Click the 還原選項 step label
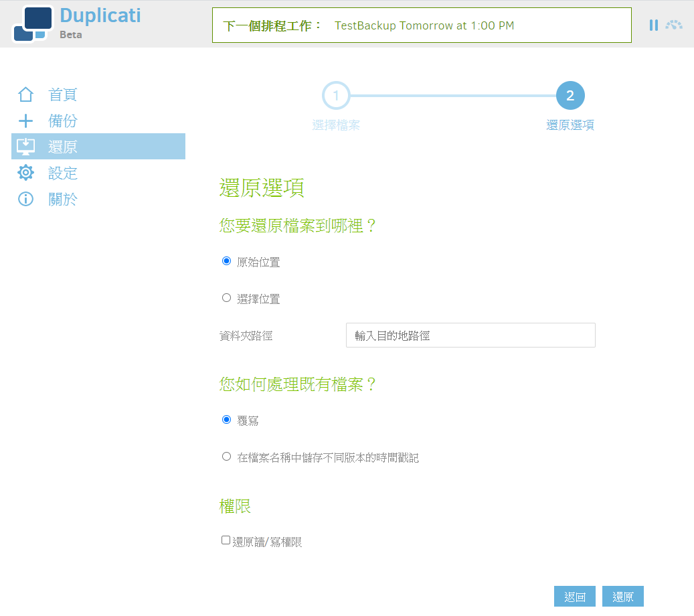 click(570, 125)
